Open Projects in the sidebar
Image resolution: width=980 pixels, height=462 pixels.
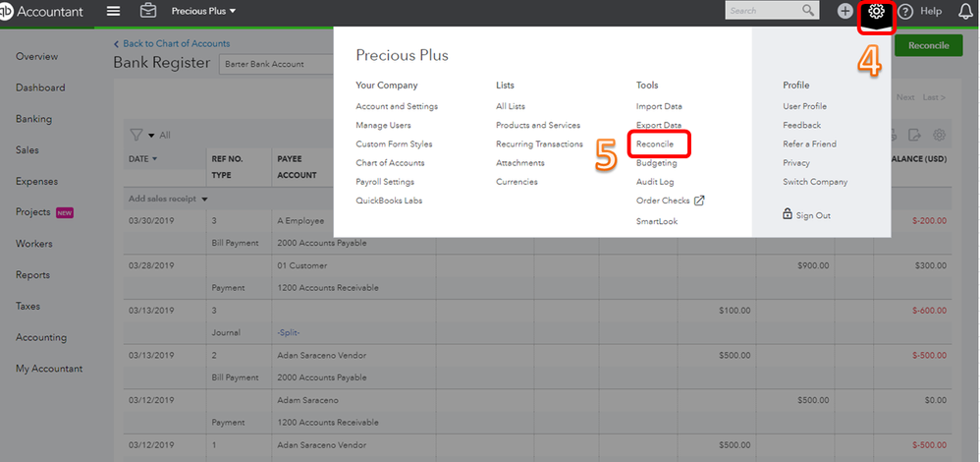click(x=33, y=212)
